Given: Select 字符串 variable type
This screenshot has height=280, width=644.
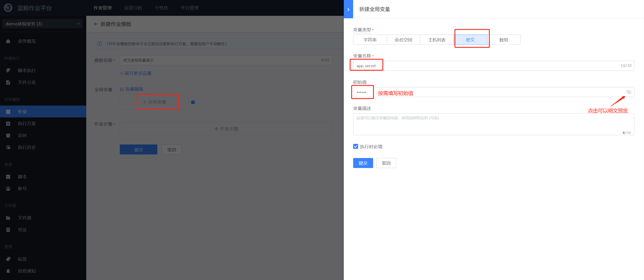Looking at the screenshot, I should click(x=370, y=40).
